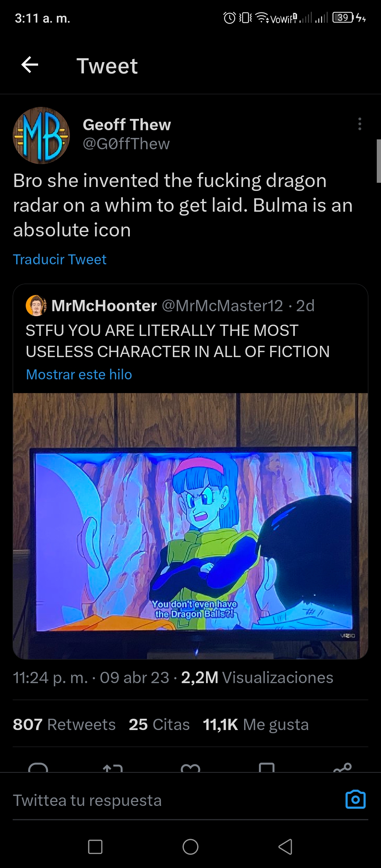Tap the Twittea tu respuesta field
This screenshot has height=868, width=381.
click(x=176, y=800)
